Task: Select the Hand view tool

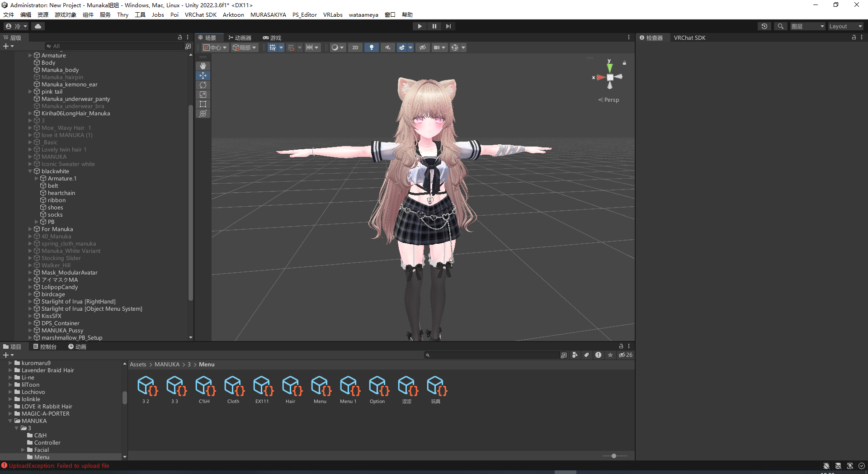Action: 203,66
